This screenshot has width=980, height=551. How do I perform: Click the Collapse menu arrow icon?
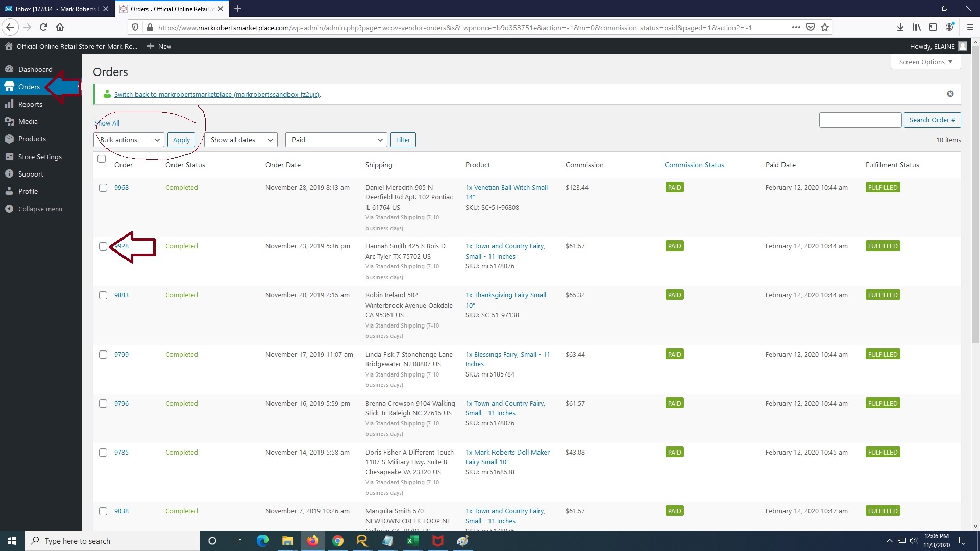pyautogui.click(x=9, y=209)
